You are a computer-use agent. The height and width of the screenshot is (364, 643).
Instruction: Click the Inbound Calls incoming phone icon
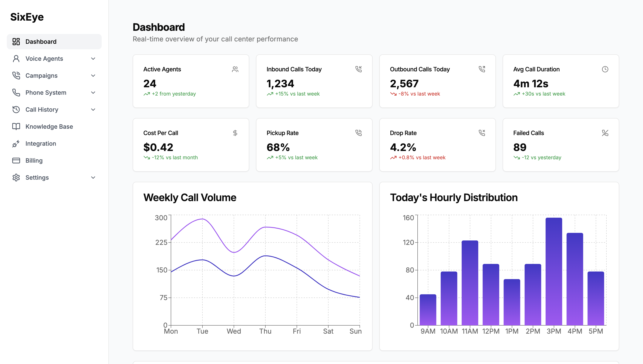pyautogui.click(x=358, y=69)
